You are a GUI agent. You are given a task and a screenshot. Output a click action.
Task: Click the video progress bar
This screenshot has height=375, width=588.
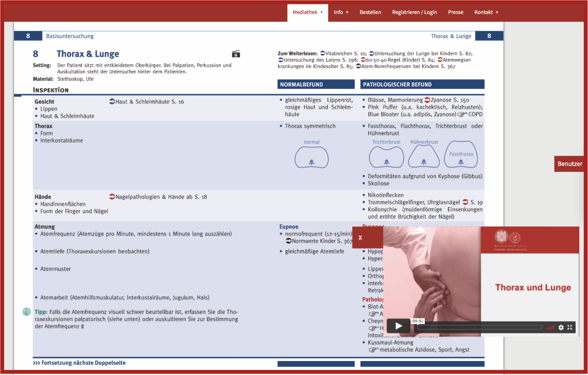479,328
